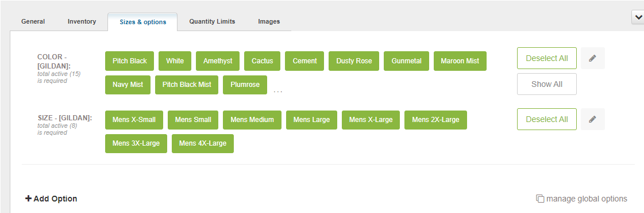
Task: Edit the SIZE option via pencil icon
Action: click(592, 119)
